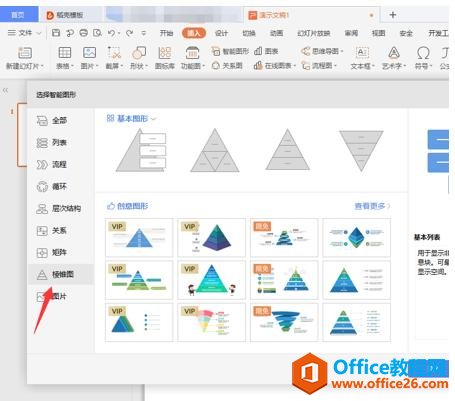Switch to the 切换 ribbon tab

(x=249, y=33)
